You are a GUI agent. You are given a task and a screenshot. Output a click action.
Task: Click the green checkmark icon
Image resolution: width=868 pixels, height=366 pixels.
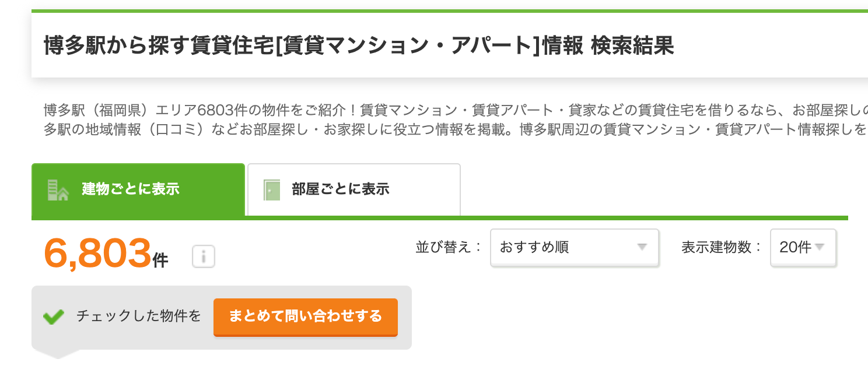point(54,317)
